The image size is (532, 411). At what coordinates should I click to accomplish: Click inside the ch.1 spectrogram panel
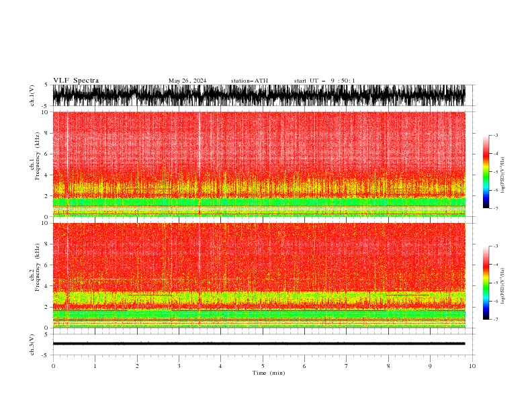click(x=259, y=164)
